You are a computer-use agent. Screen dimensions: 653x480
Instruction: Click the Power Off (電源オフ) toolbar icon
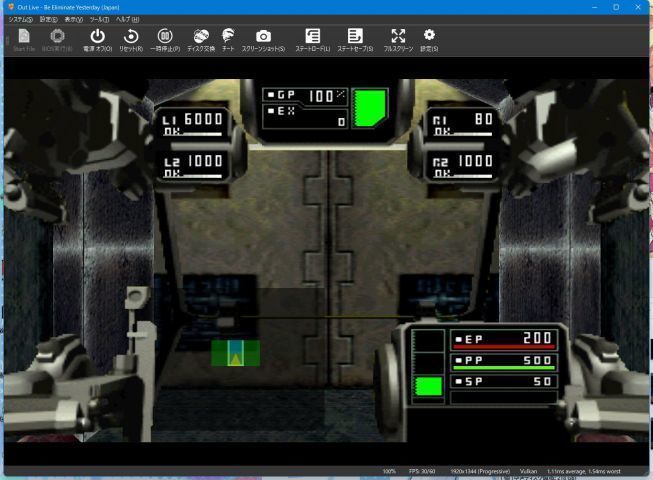97,40
